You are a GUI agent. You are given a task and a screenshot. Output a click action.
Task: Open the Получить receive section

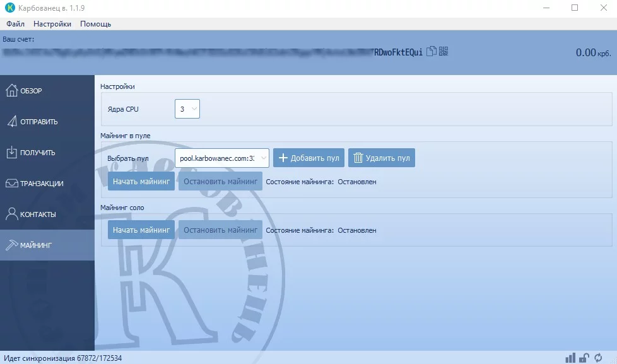coord(47,152)
